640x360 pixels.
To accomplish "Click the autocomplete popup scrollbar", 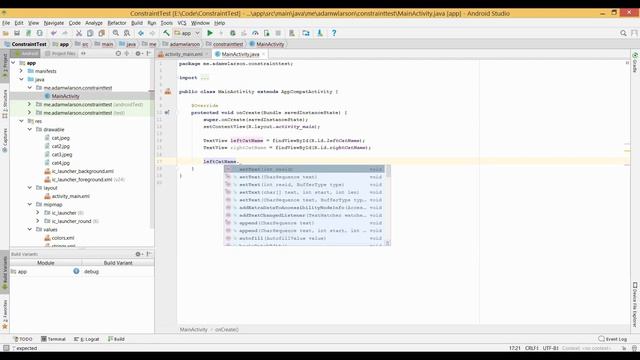I will [x=388, y=171].
